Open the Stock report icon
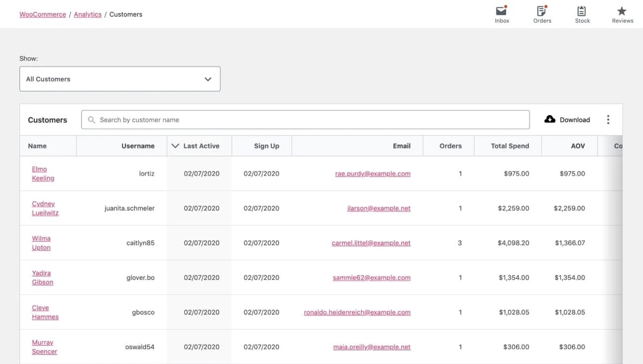The height and width of the screenshot is (364, 643). (x=582, y=11)
